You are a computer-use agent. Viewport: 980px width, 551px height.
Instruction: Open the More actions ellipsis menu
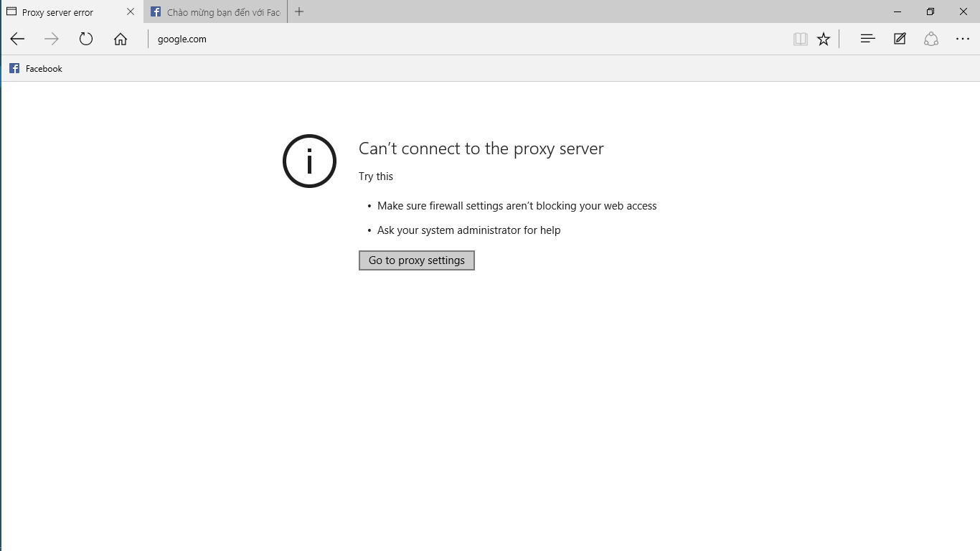click(963, 39)
